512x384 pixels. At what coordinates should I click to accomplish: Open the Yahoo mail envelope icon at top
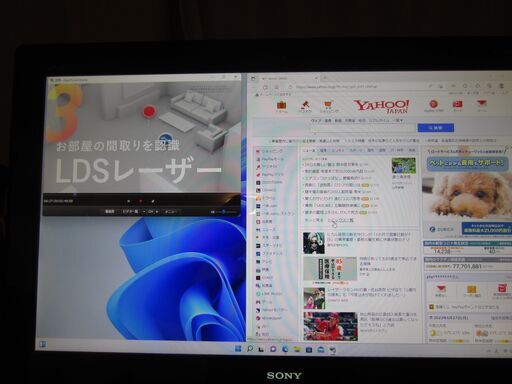[x=481, y=104]
